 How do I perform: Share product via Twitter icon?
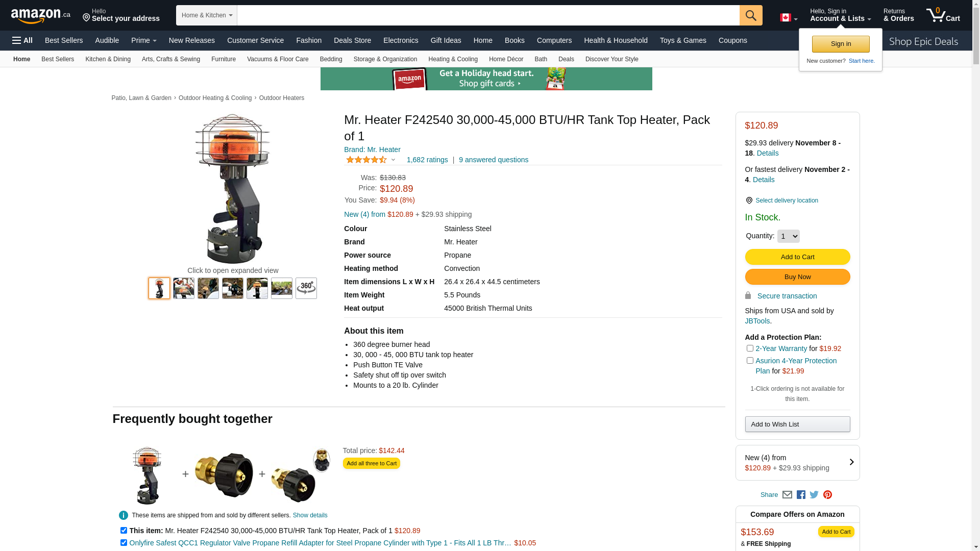tap(814, 495)
